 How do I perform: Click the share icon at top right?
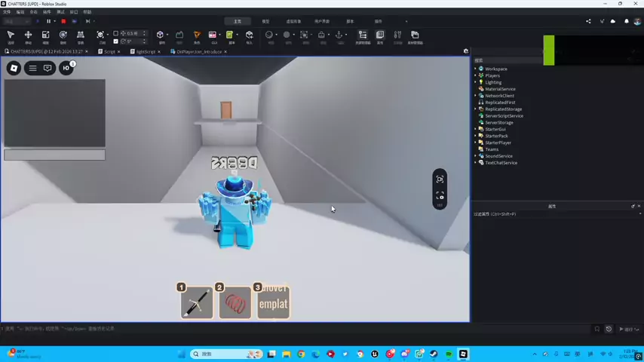click(588, 21)
